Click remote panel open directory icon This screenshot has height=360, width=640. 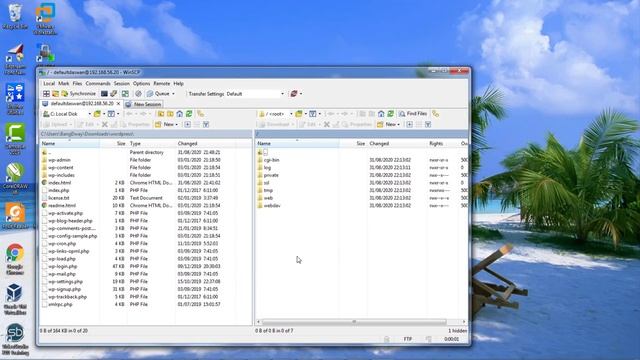299,114
